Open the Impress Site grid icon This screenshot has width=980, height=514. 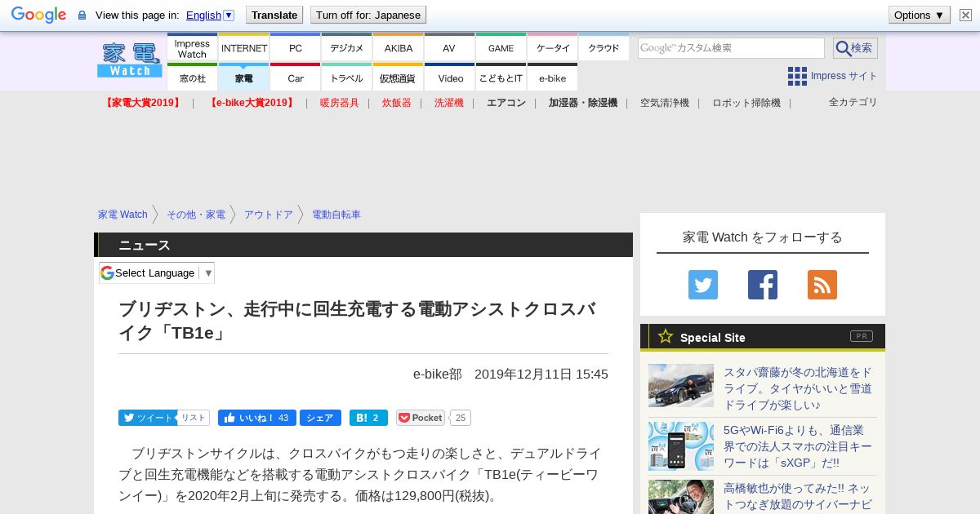tap(797, 76)
